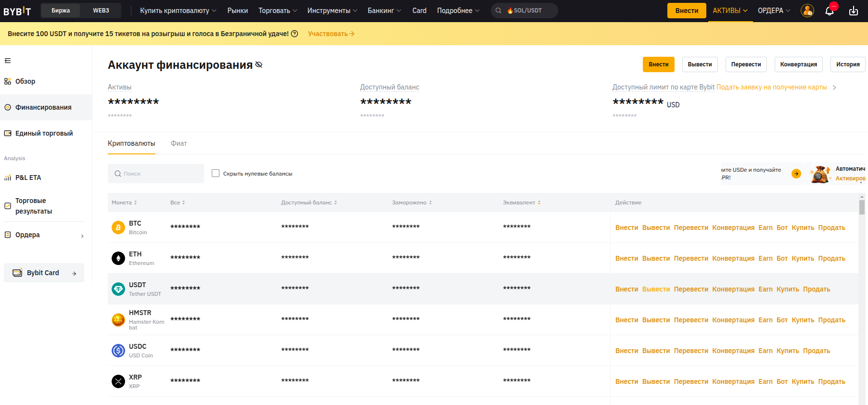Image resolution: width=868 pixels, height=405 pixels.
Task: Click the XRP coin icon
Action: (x=118, y=381)
